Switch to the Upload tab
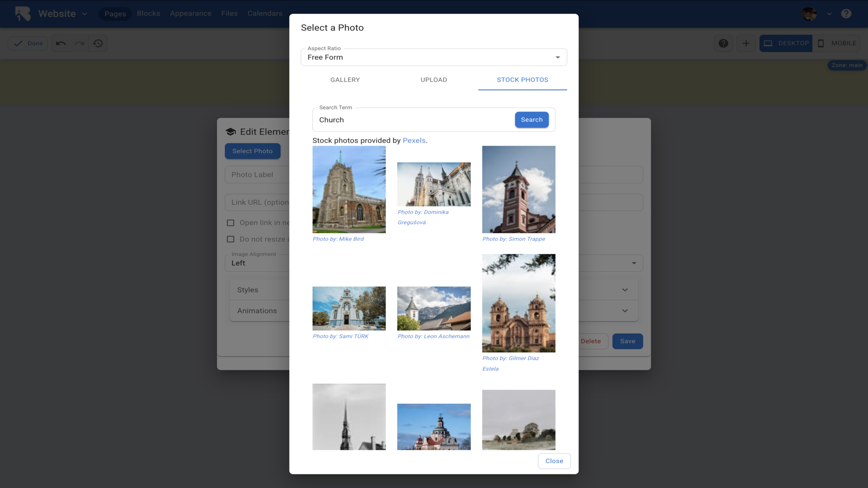Viewport: 868px width, 488px height. pos(434,80)
